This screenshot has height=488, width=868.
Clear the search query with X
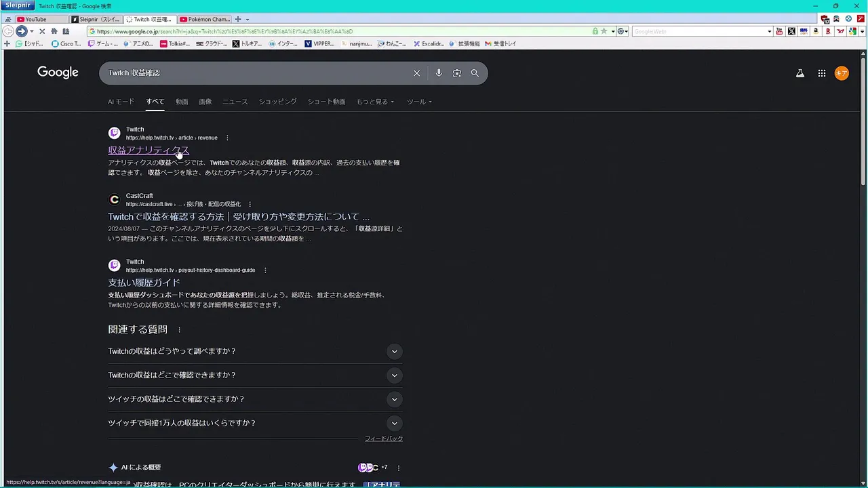[x=416, y=73]
